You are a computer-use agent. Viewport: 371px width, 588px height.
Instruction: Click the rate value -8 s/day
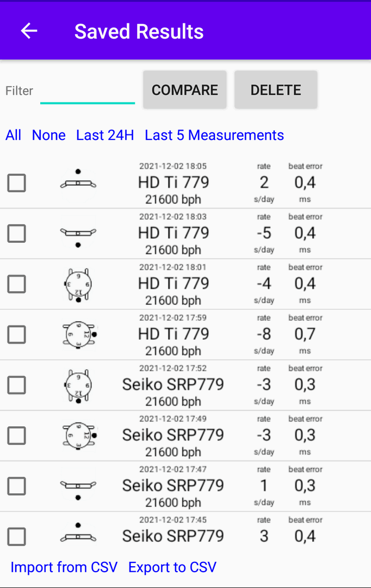(x=264, y=334)
